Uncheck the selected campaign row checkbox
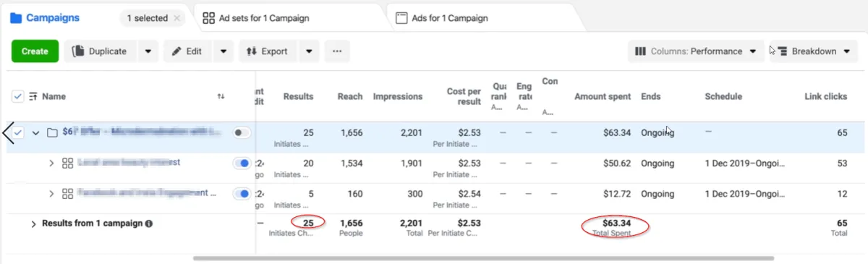Screen dimensions: 868x264 (18, 133)
